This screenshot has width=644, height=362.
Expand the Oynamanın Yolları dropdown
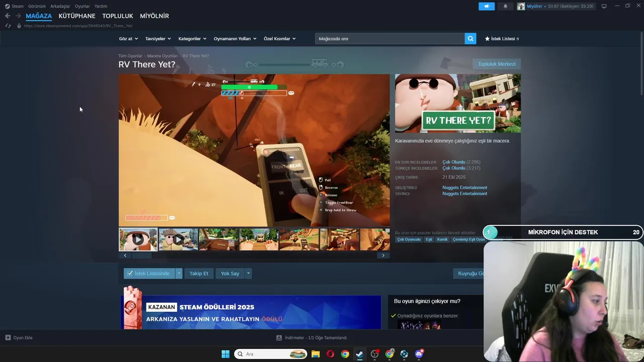click(x=235, y=39)
